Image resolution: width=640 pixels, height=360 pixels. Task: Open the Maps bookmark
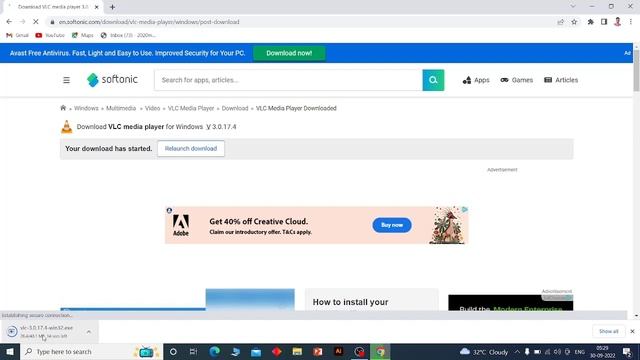[x=82, y=36]
